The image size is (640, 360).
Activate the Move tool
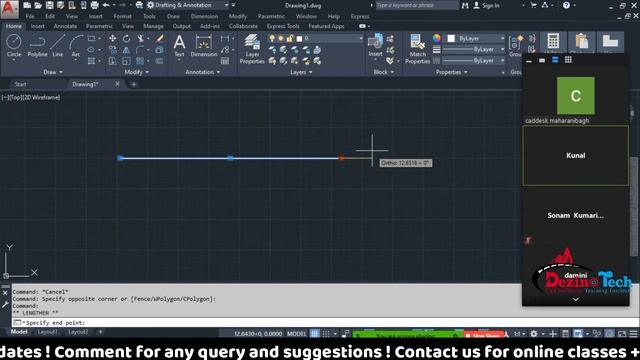point(112,38)
